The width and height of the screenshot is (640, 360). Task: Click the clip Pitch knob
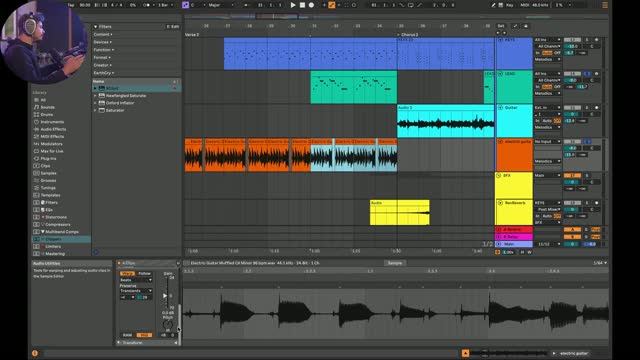click(x=167, y=325)
